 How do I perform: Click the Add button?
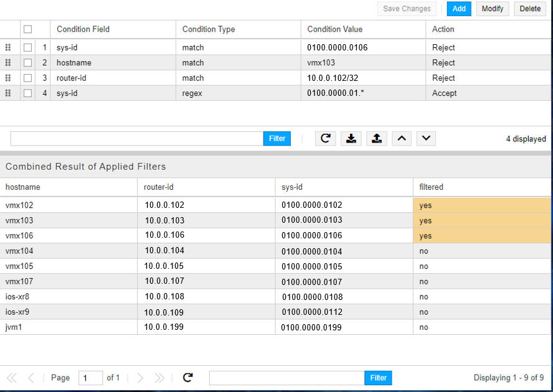click(x=459, y=9)
